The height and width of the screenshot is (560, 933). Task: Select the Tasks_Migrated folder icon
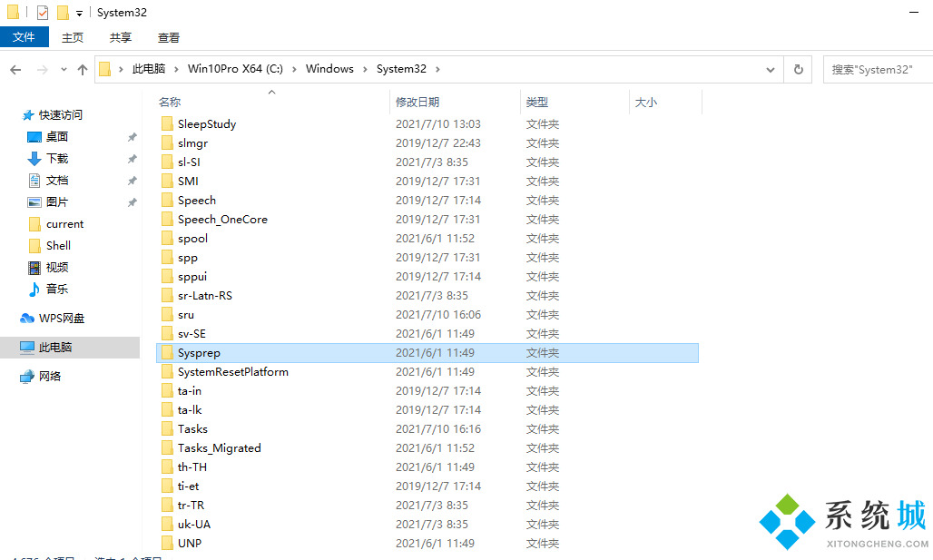tap(167, 447)
